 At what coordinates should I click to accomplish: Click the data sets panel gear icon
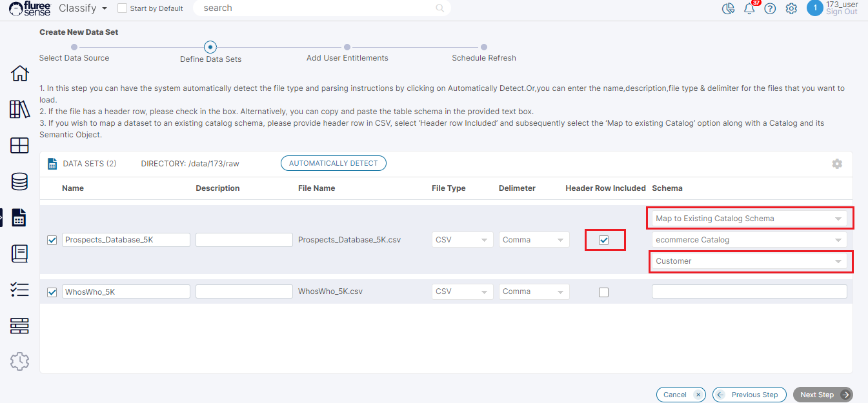tap(837, 164)
